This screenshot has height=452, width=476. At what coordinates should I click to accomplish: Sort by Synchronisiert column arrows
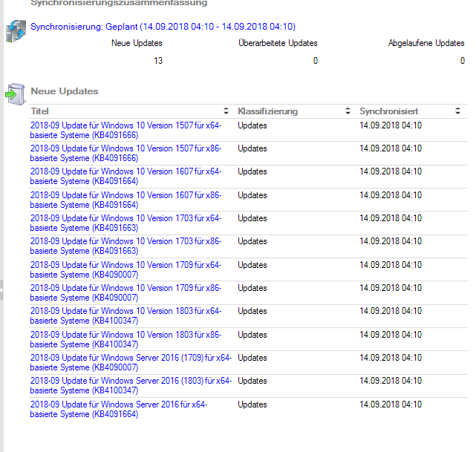click(457, 111)
